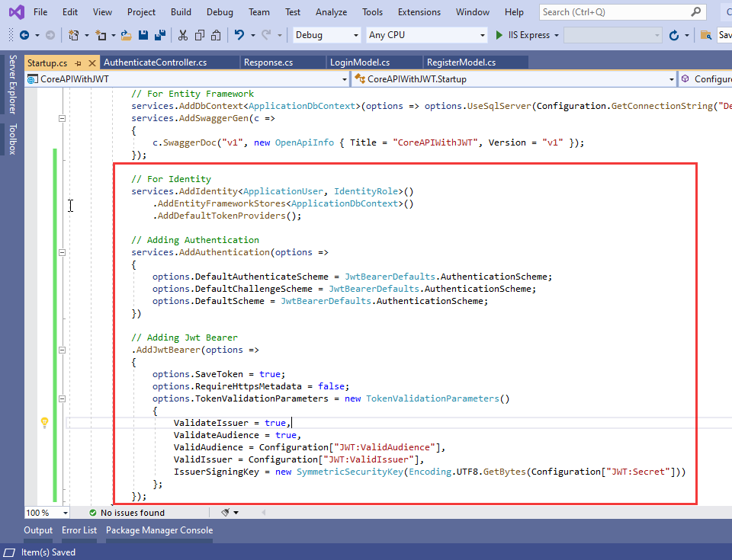Open the Build menu
Screen dimensions: 732x560
[181, 12]
